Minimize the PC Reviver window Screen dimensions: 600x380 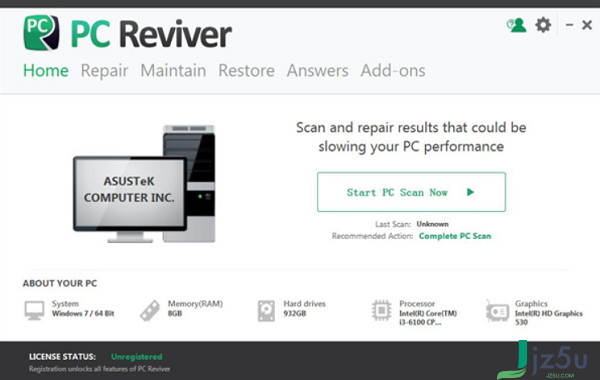coord(569,25)
